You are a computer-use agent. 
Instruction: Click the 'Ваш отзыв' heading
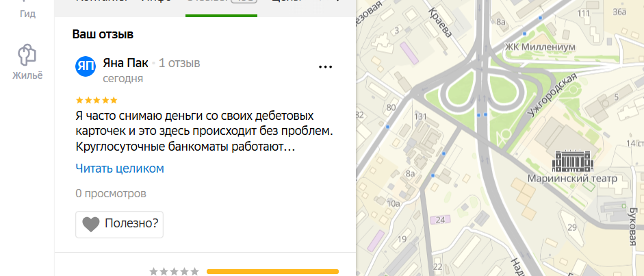pos(103,34)
